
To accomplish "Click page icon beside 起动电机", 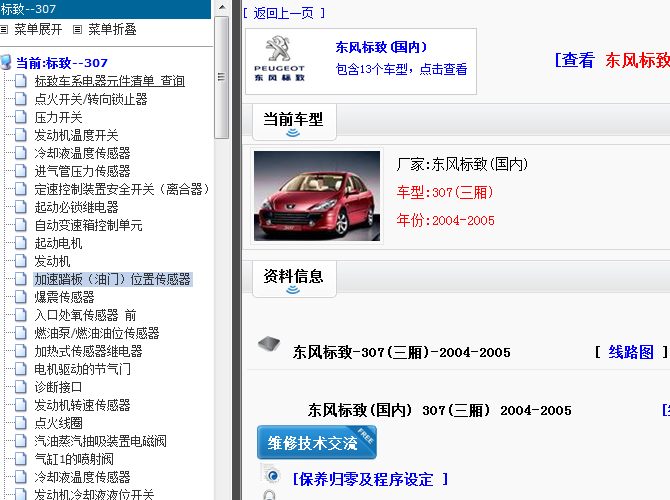I will pos(21,242).
